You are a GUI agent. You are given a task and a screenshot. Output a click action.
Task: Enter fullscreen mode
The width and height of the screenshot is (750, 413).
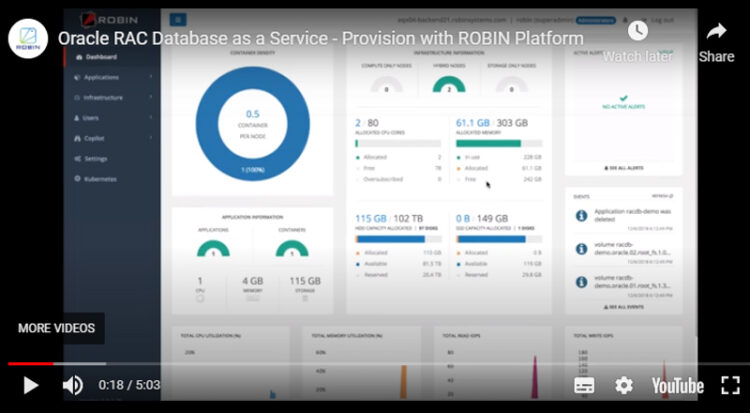point(730,385)
